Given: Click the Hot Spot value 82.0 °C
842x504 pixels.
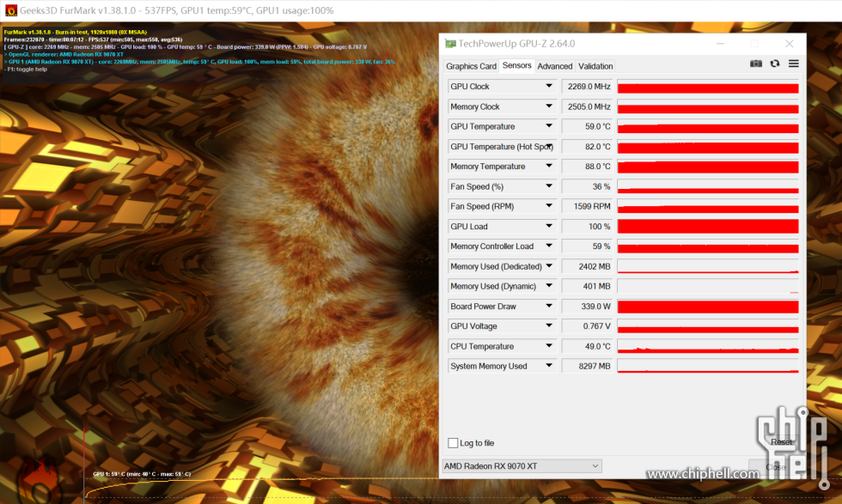Looking at the screenshot, I should pos(587,147).
